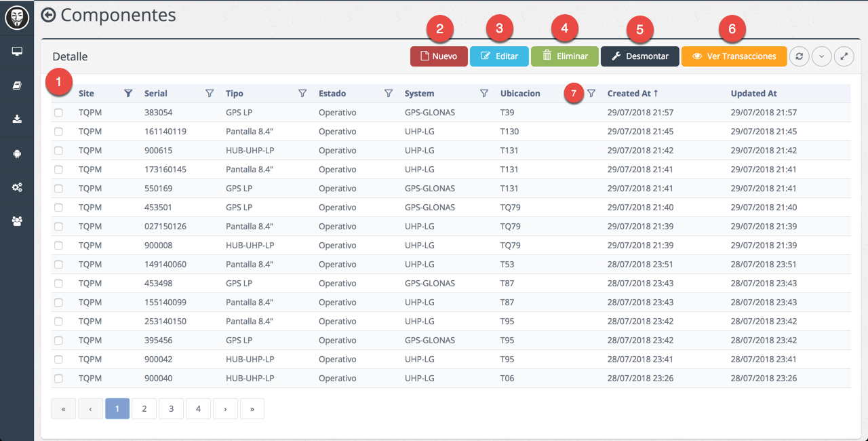This screenshot has width=868, height=441.
Task: Sort by Estado column header
Action: point(332,94)
